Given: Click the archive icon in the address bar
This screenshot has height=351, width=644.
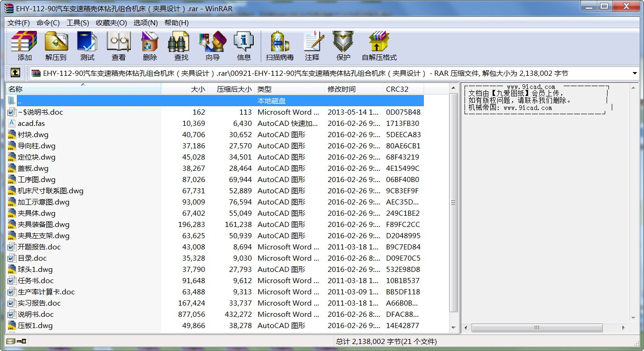Looking at the screenshot, I should (36, 73).
